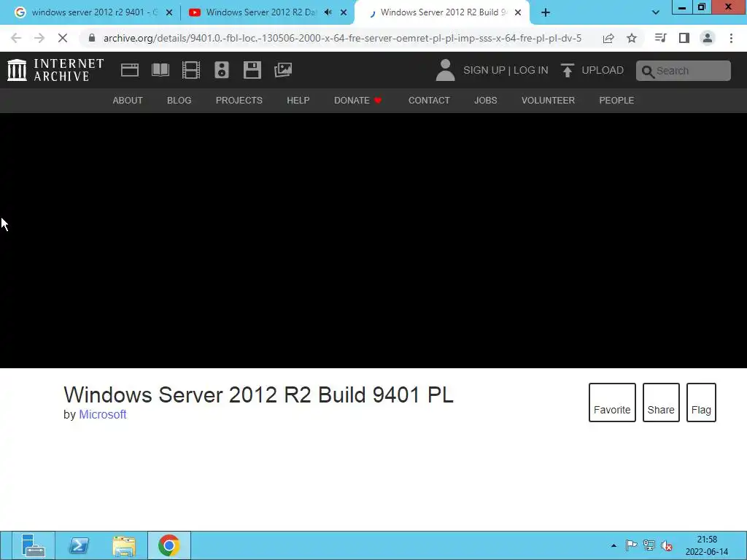The height and width of the screenshot is (560, 747).
Task: Go back to previous page
Action: [16, 38]
